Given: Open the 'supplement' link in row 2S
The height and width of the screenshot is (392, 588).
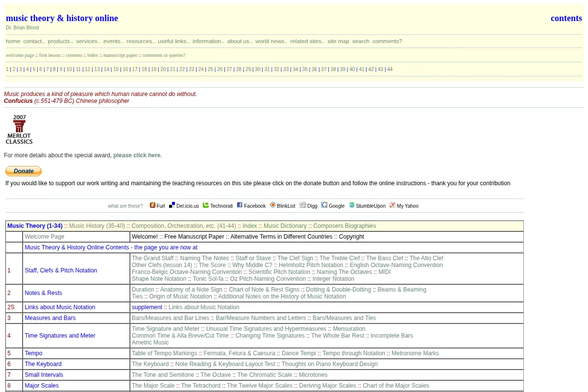Looking at the screenshot, I should pos(147,307).
